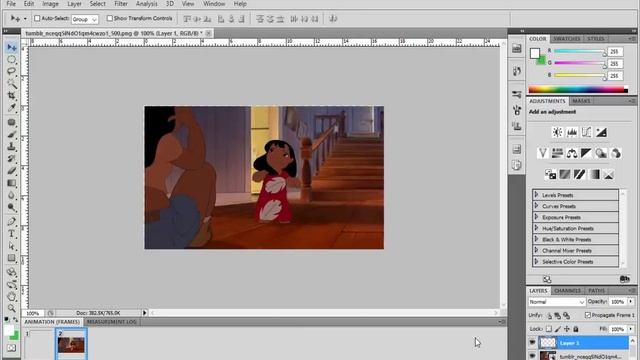
Task: Add a Levels adjustment
Action: point(572,132)
